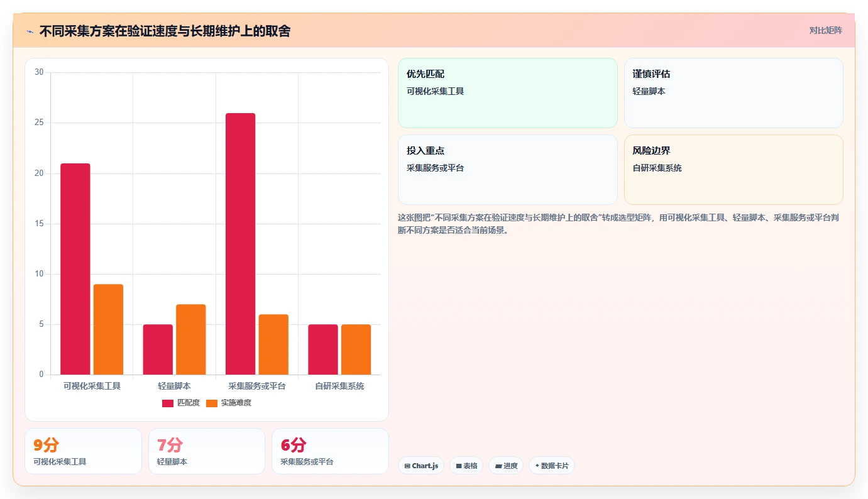Select the 进度 tag chip
The height and width of the screenshot is (499, 868).
click(506, 466)
